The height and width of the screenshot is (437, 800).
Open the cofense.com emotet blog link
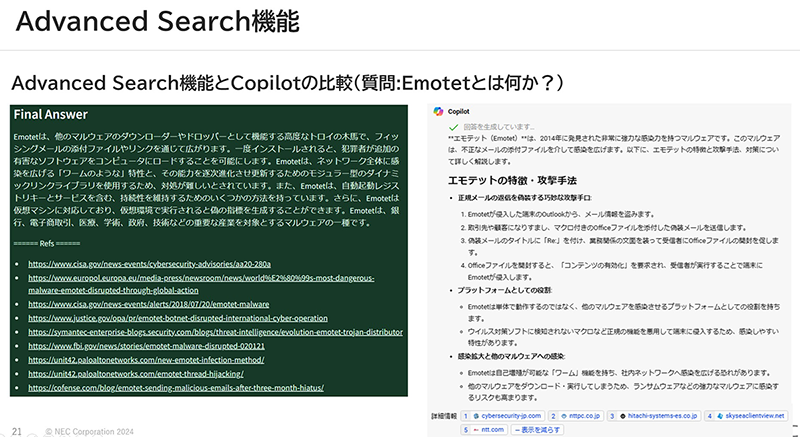pyautogui.click(x=176, y=388)
